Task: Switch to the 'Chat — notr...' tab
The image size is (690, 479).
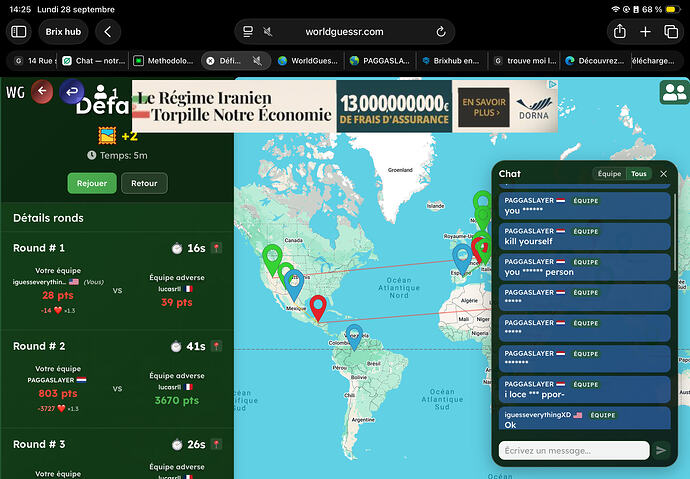Action: 94,61
